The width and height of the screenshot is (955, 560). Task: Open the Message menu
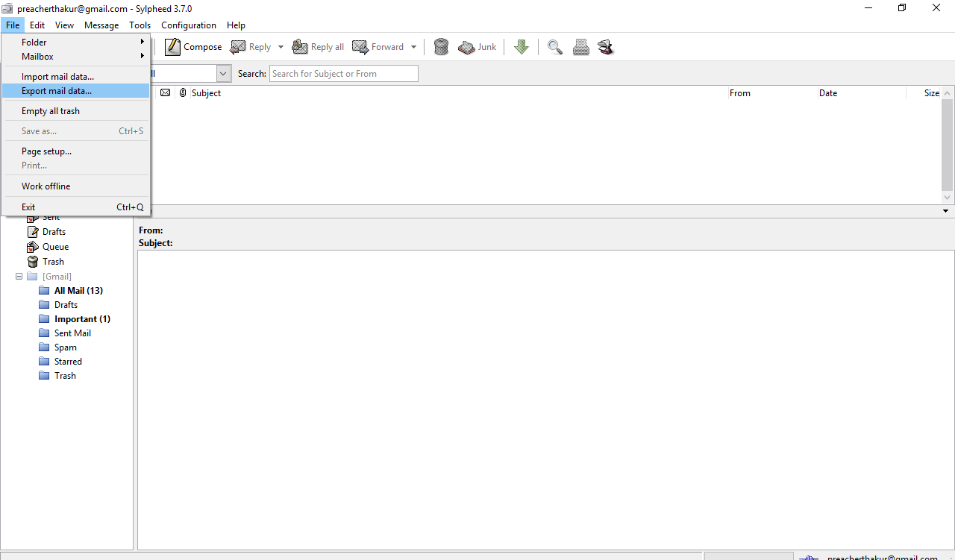tap(101, 25)
